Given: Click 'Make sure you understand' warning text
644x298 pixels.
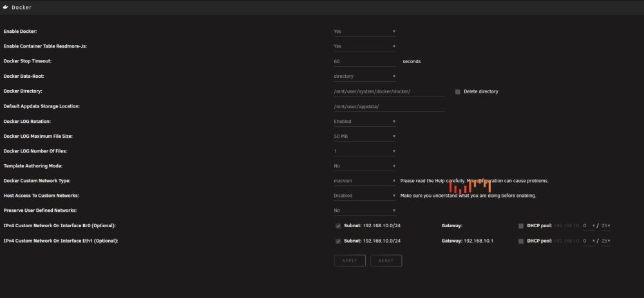Looking at the screenshot, I should coord(468,196).
